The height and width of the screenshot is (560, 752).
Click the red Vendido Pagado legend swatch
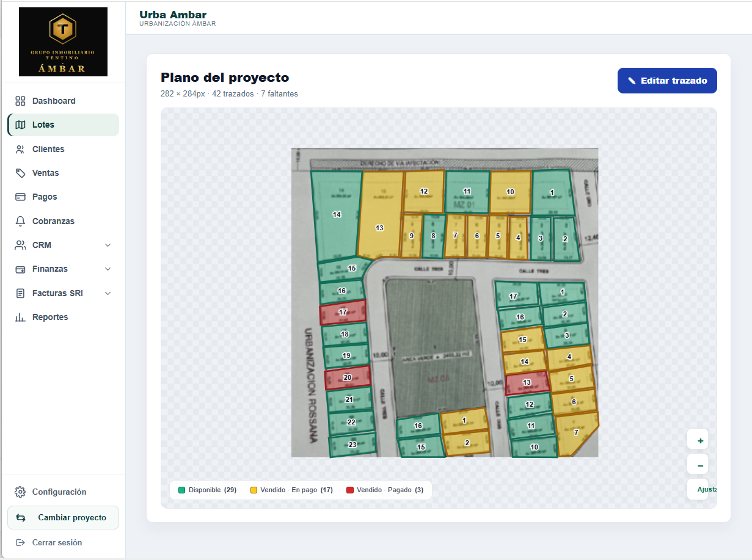point(349,490)
